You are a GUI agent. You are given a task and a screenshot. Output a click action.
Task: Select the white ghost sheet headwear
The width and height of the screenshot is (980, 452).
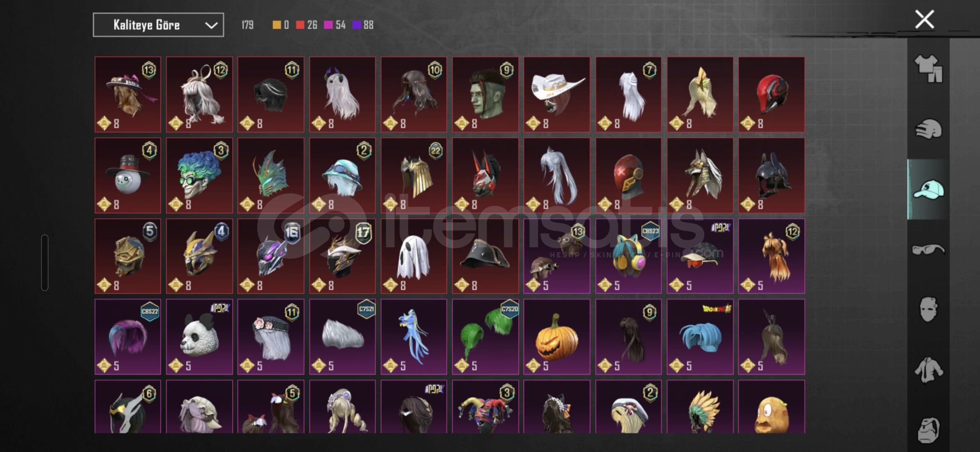pos(414,256)
